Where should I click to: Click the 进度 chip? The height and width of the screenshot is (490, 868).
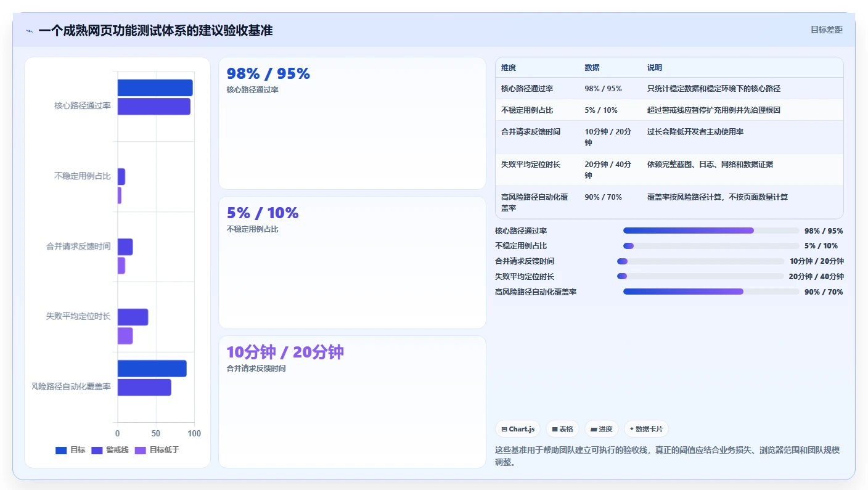pos(601,429)
